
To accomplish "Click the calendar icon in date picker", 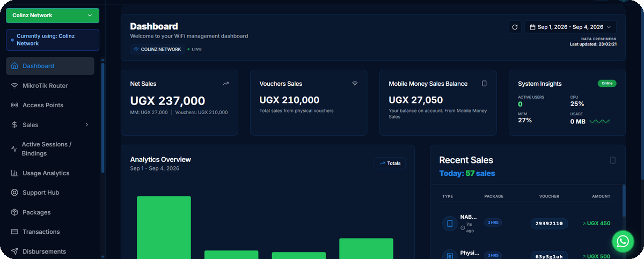I will coord(532,27).
